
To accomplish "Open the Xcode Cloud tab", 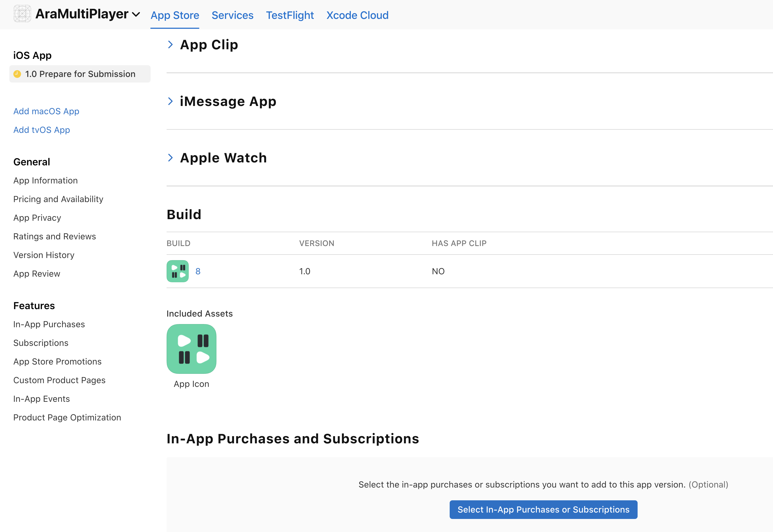I will (357, 15).
